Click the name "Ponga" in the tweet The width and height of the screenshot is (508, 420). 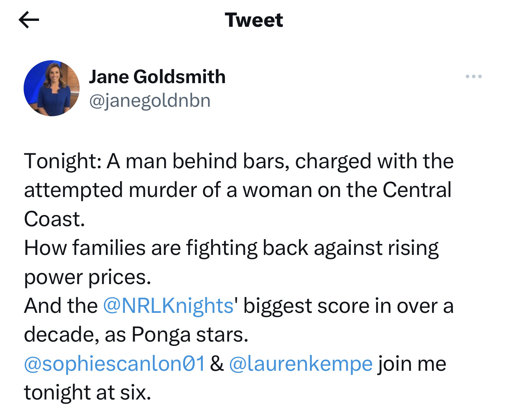point(161,335)
